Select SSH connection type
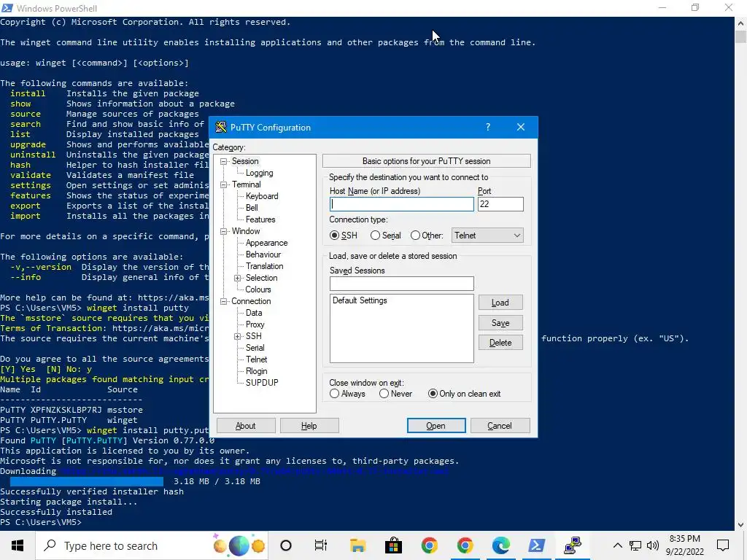 point(344,236)
